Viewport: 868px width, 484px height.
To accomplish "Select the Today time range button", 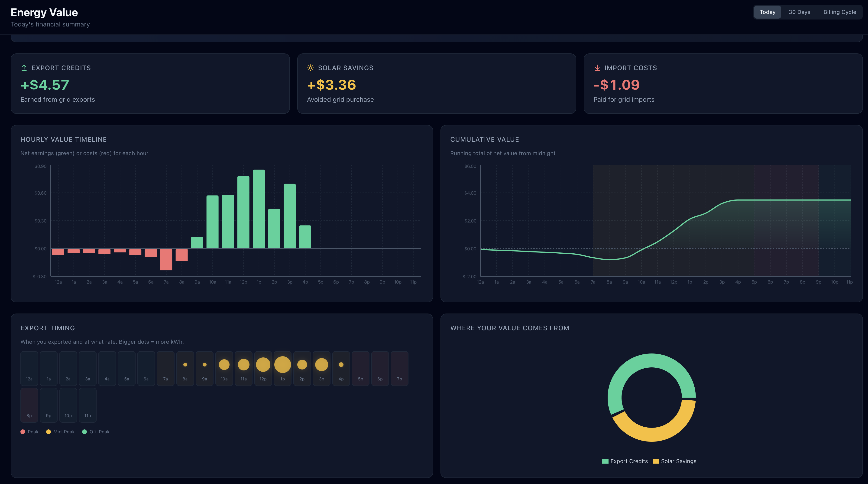I will tap(767, 12).
